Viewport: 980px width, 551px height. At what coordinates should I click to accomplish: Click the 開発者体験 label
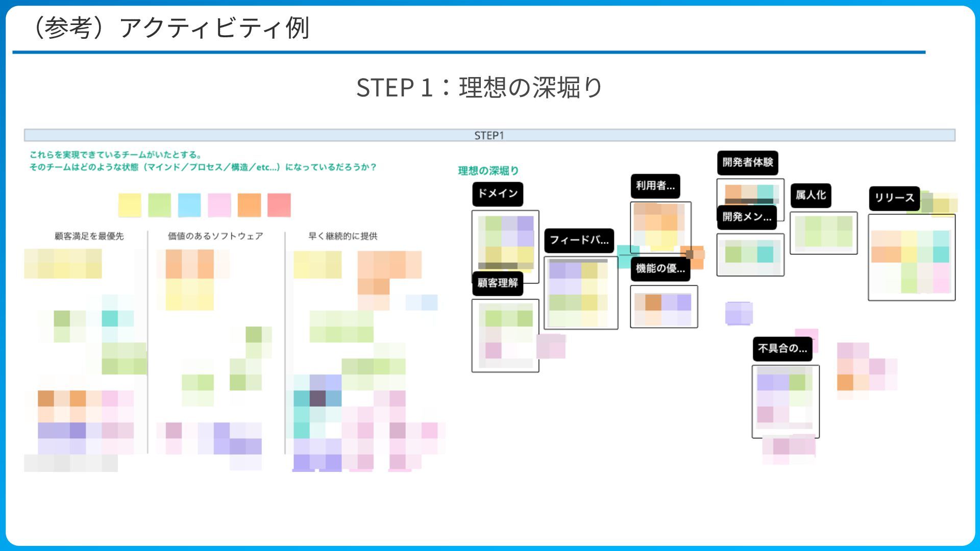[x=747, y=163]
